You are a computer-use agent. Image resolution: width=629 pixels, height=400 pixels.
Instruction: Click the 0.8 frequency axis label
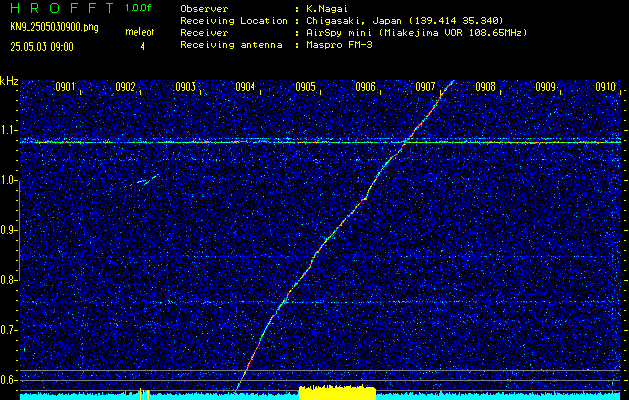8,280
